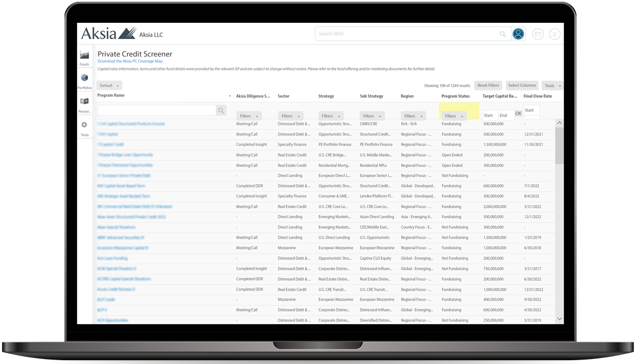This screenshot has height=364, width=637.
Task: Click the '8/4/2022' close date cell
Action: click(532, 196)
